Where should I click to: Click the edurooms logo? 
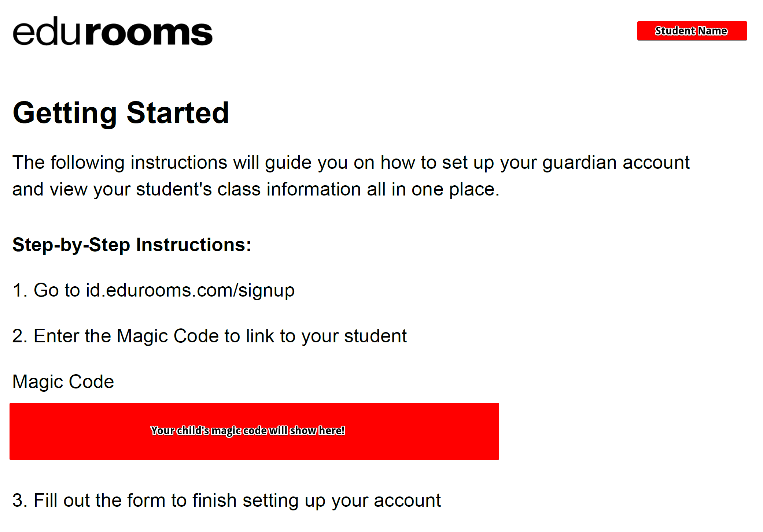113,31
